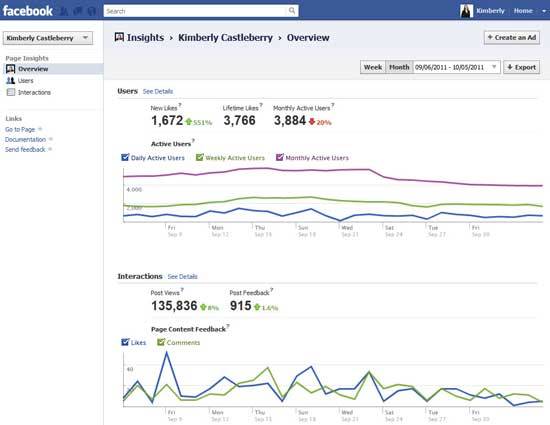Select the Overview sidebar item

[53, 69]
